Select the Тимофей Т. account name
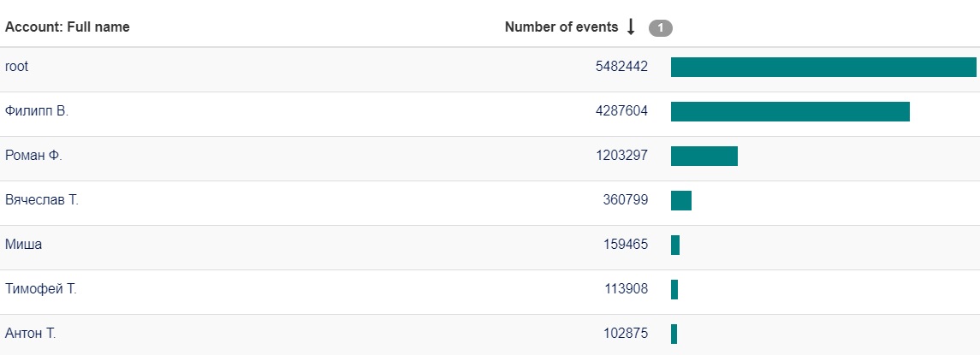 [40, 289]
